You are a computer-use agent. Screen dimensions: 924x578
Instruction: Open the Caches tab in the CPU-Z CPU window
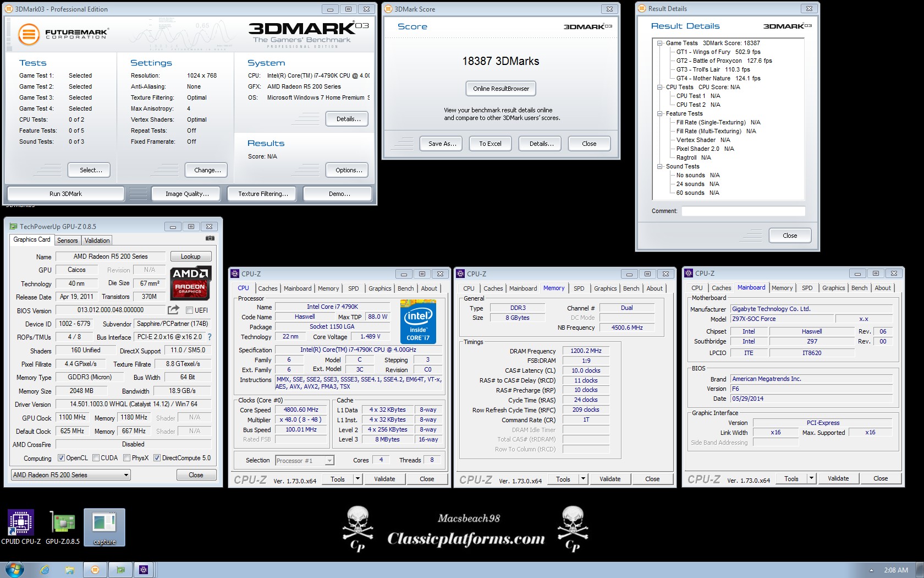click(268, 288)
